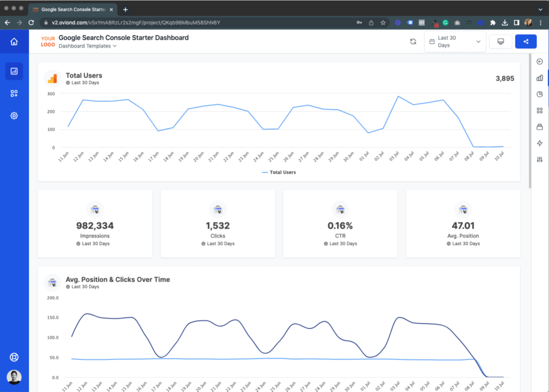Click the page share icon in address bar
Screen dimensions: 549x392
pyautogui.click(x=371, y=22)
